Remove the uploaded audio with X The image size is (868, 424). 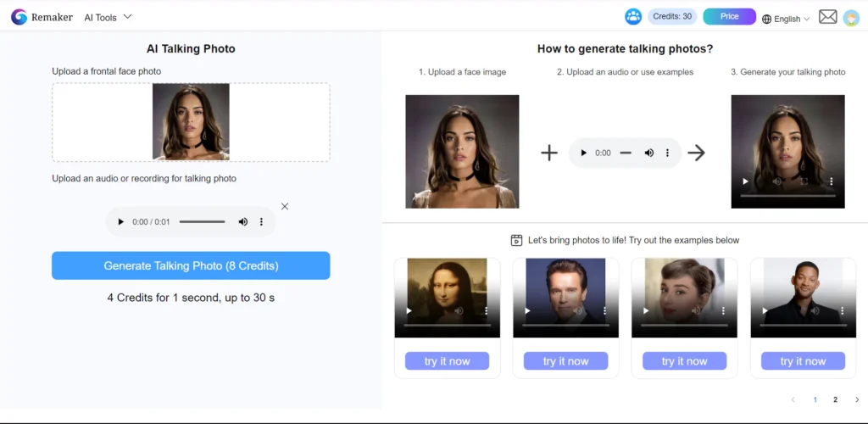click(285, 206)
